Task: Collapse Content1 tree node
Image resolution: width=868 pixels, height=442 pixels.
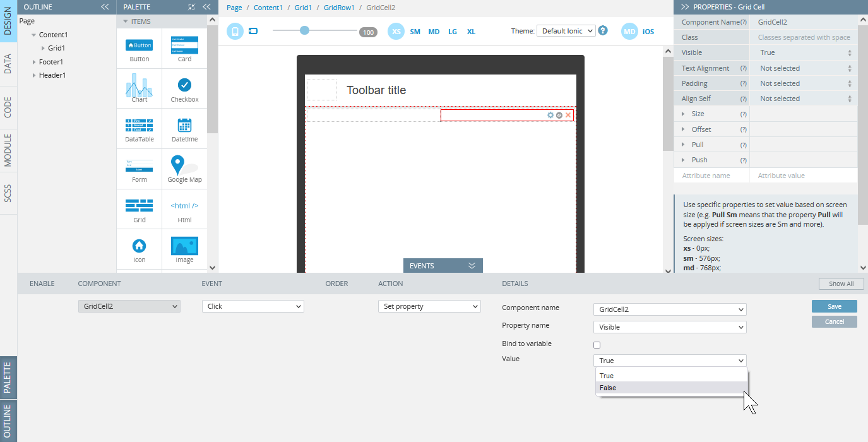Action: [x=33, y=35]
